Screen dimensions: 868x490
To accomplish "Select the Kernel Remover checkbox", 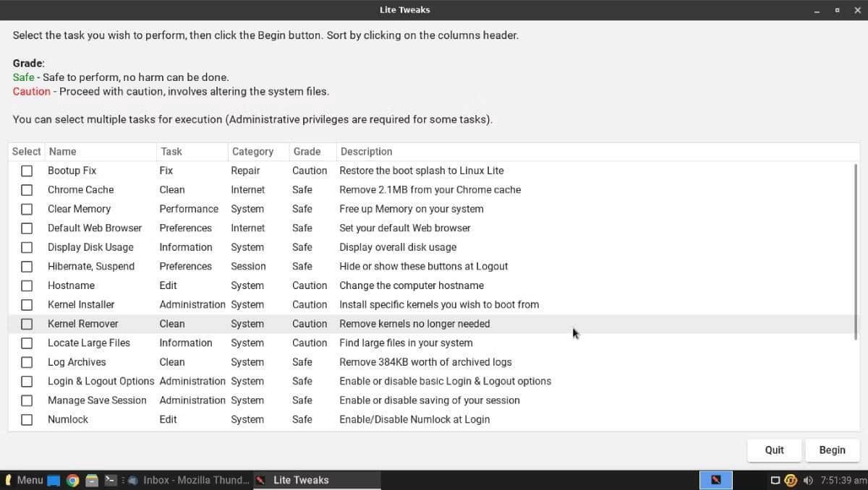I will (x=27, y=324).
